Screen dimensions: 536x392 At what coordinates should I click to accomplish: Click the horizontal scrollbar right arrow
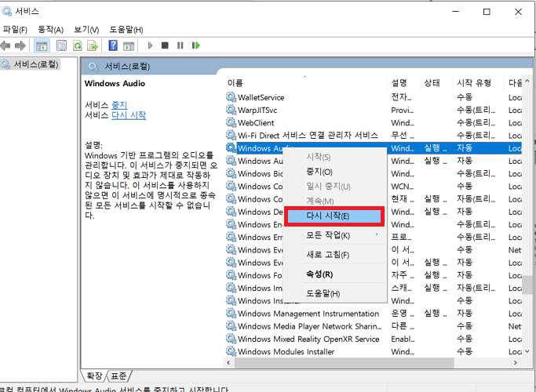point(516,363)
